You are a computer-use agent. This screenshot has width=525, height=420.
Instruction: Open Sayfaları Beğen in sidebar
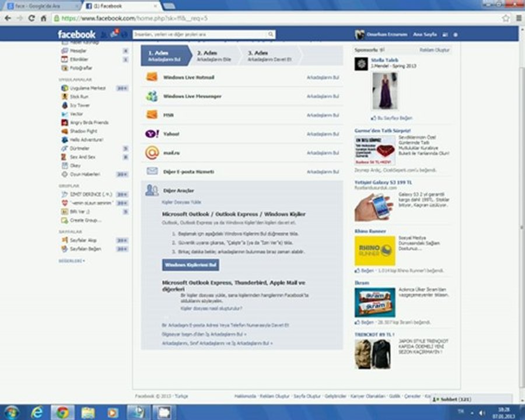click(x=85, y=249)
